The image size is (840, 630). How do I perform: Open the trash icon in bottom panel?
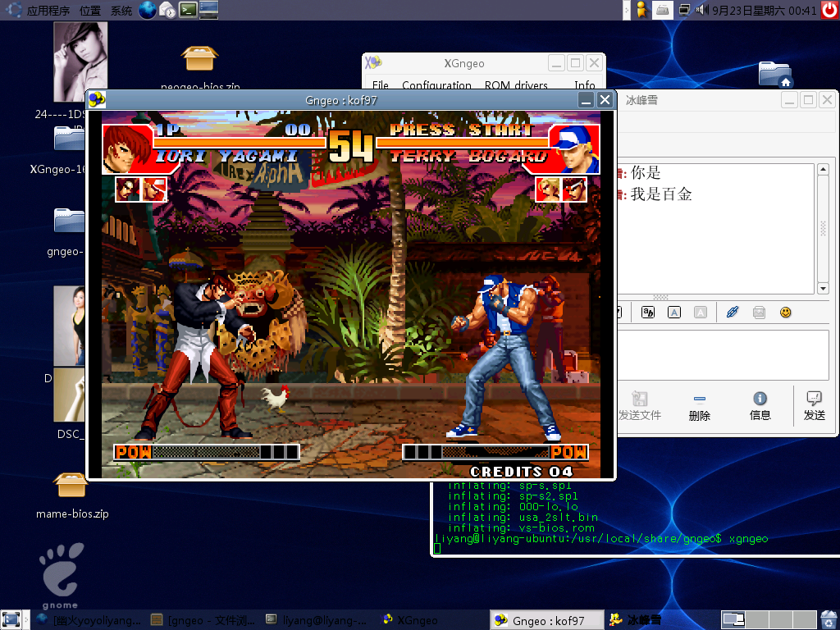point(829,619)
